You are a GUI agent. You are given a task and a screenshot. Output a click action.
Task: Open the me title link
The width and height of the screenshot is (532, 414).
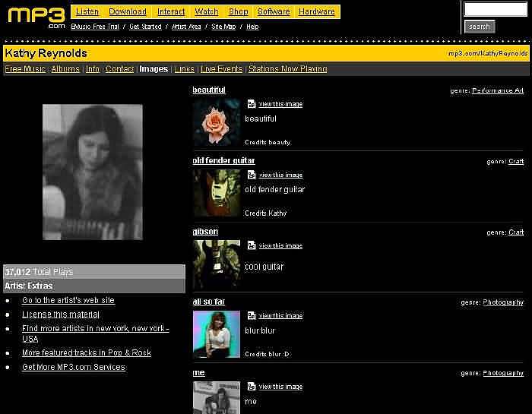[x=199, y=373]
